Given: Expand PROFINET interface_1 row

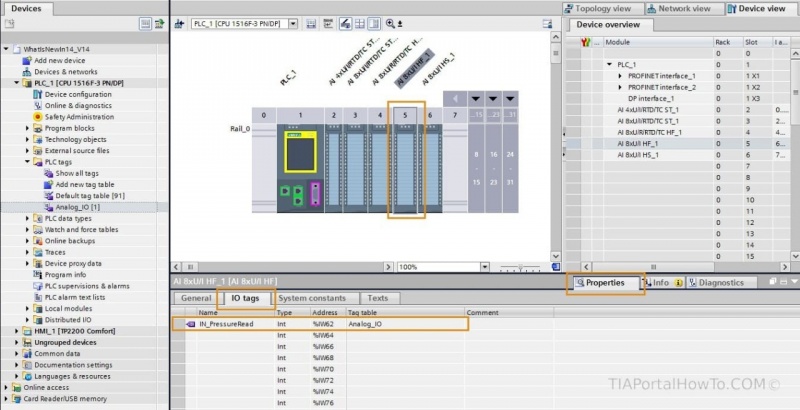Looking at the screenshot, I should (x=620, y=76).
